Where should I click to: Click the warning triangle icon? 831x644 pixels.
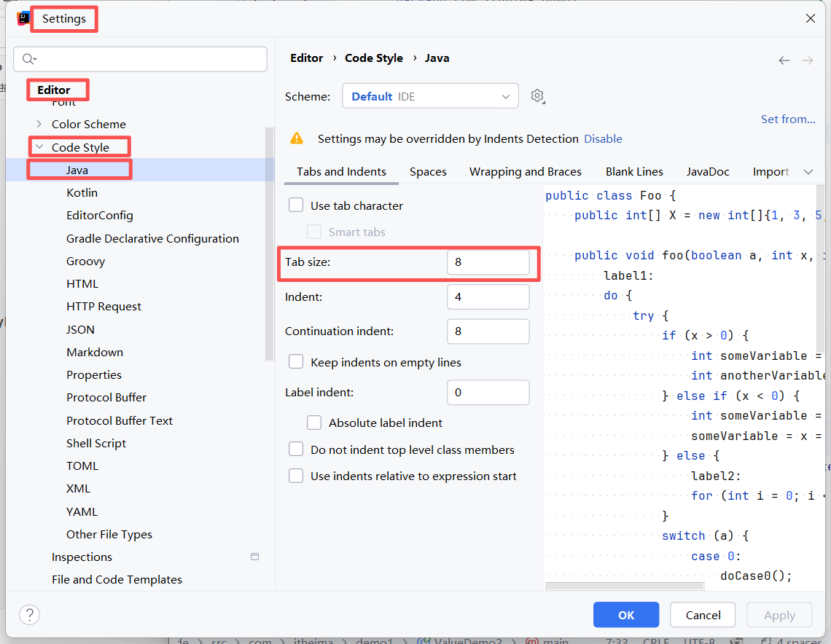pyautogui.click(x=297, y=138)
